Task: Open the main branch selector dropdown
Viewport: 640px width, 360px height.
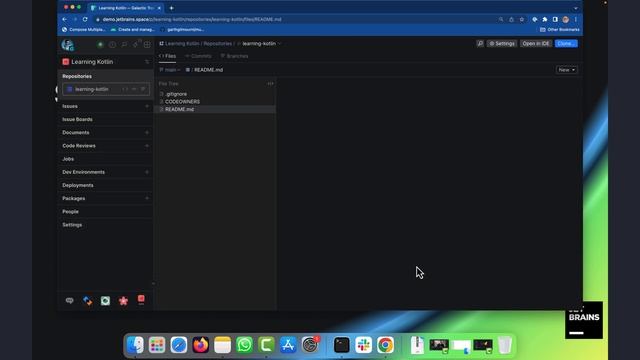Action: [170, 70]
